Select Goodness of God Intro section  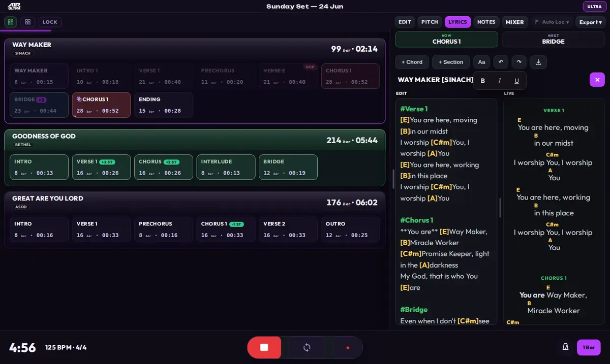point(39,167)
